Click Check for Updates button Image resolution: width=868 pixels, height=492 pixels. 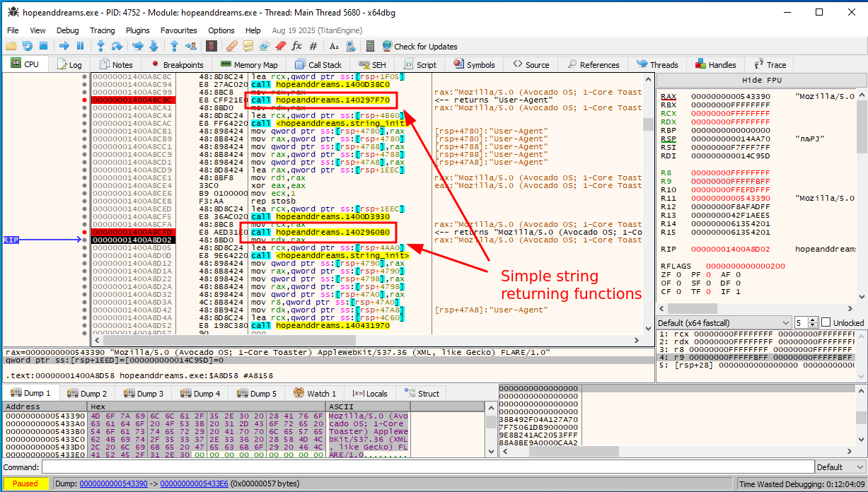420,46
